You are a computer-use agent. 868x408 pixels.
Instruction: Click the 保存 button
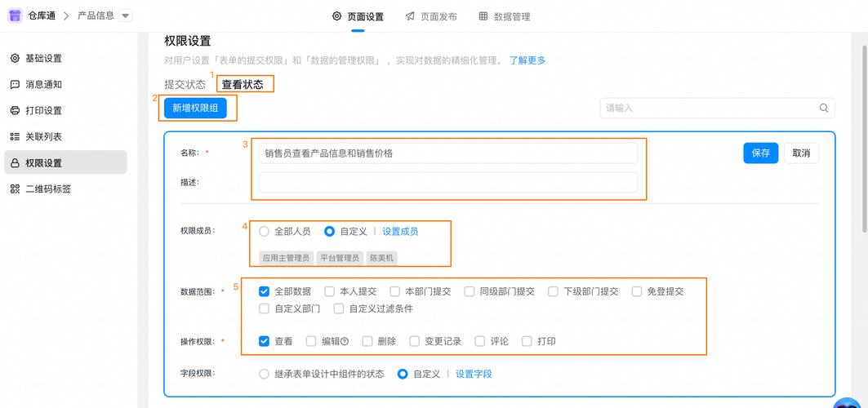[x=760, y=153]
